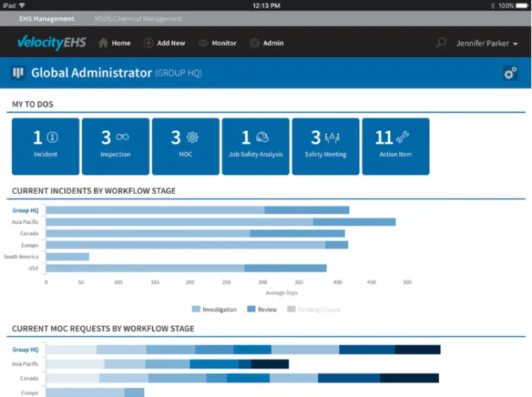Open the dashboard settings gear icon
Image resolution: width=532 pixels, height=397 pixels.
[x=509, y=73]
